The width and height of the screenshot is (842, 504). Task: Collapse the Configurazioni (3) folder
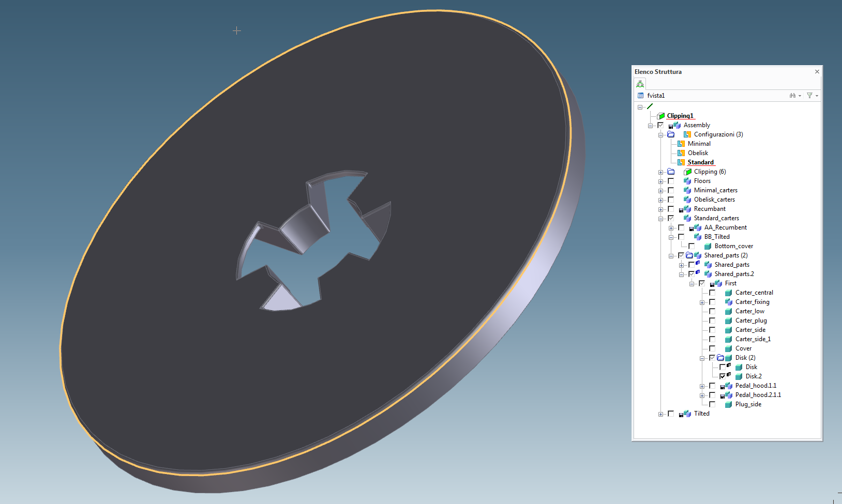tap(660, 135)
